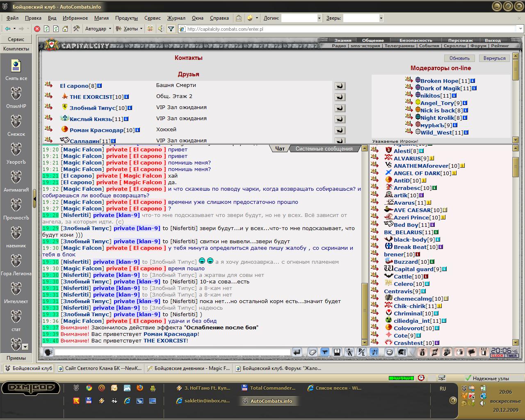Screen dimensions: 525x420
Task: Select the Чат tab
Action: [x=280, y=148]
